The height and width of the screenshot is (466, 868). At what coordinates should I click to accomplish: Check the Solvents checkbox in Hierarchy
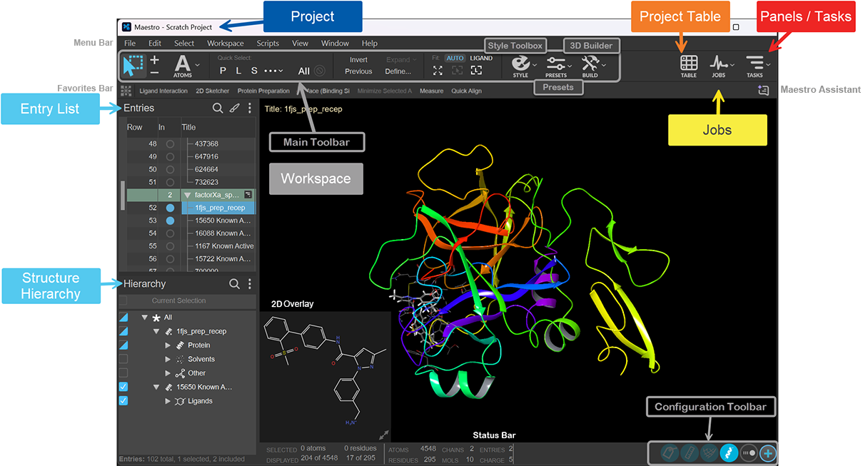click(123, 359)
